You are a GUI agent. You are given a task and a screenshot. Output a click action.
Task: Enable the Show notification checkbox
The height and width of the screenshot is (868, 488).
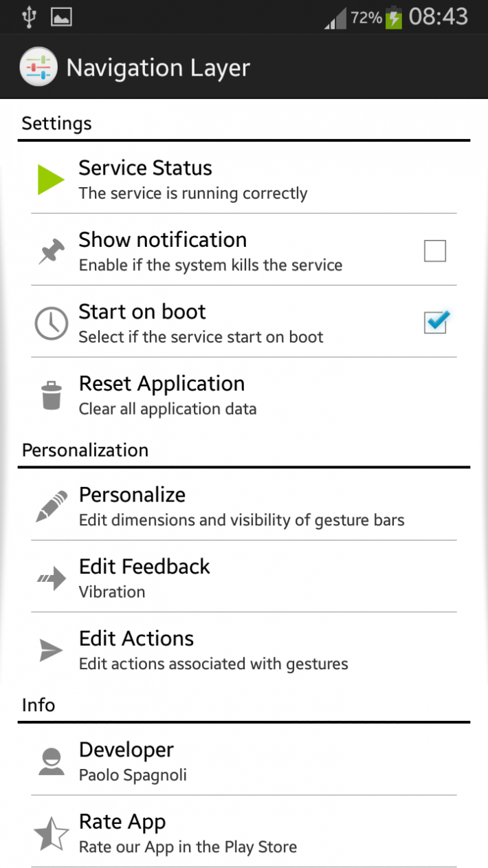click(435, 251)
